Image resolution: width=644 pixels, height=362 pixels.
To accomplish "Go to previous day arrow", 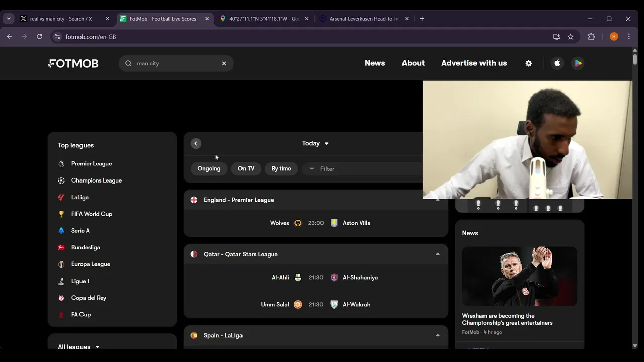I will click(x=196, y=144).
